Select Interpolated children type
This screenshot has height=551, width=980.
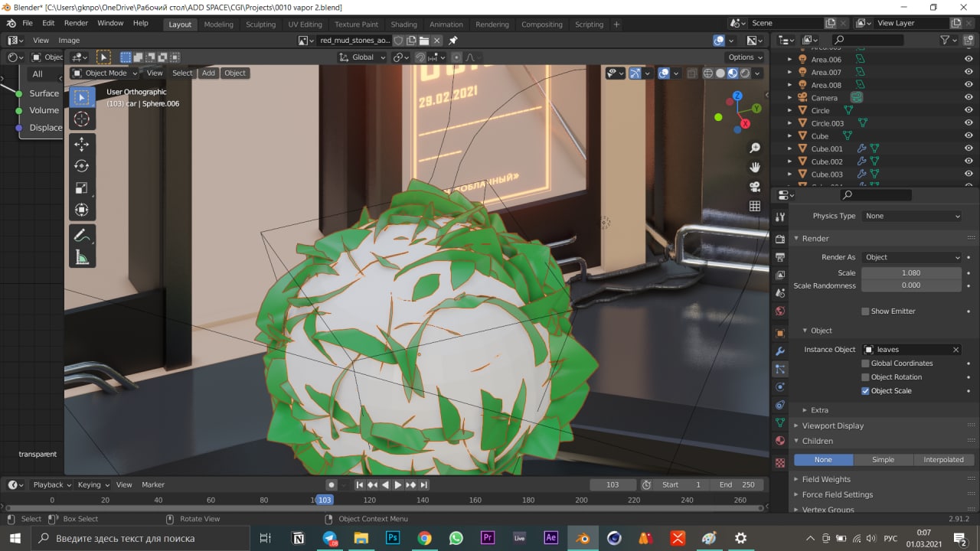[x=944, y=460]
